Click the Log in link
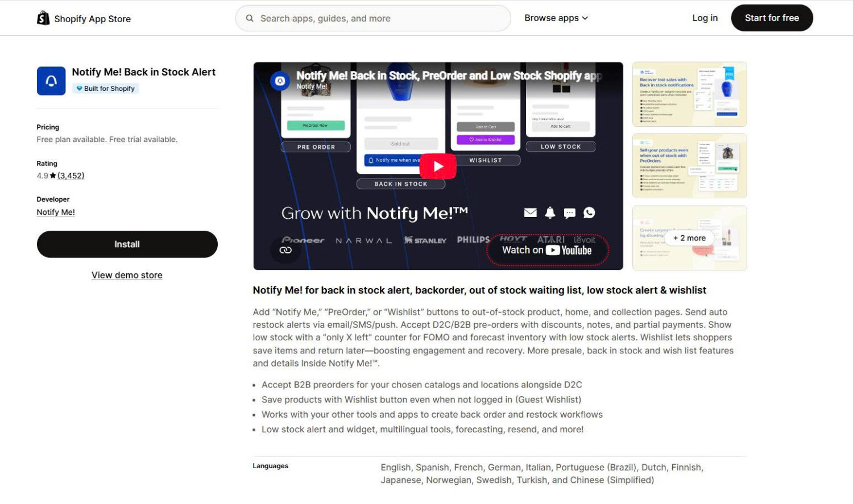The width and height of the screenshot is (853, 504). click(x=705, y=18)
